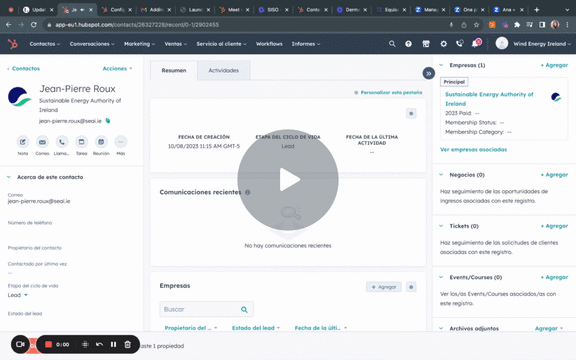Click Agregar in the Empresas (1) sidebar
Image resolution: width=576 pixels, height=360 pixels.
click(x=554, y=65)
